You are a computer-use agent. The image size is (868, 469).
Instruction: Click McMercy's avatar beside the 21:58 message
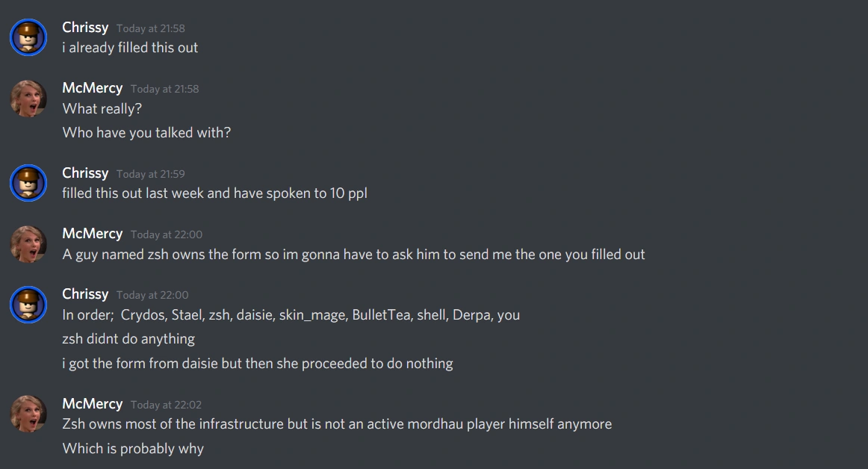tap(28, 98)
